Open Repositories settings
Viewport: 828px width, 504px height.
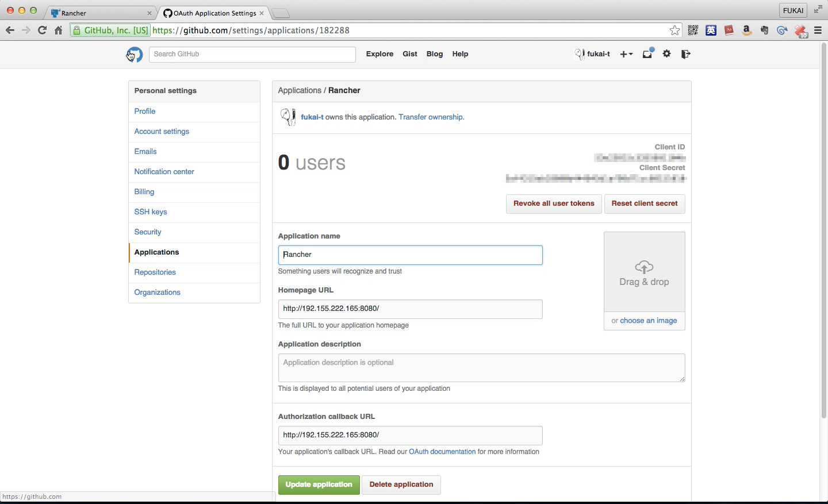pyautogui.click(x=194, y=272)
